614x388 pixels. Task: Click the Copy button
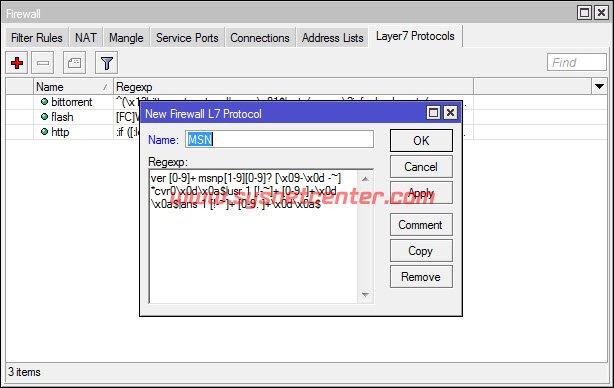click(421, 251)
